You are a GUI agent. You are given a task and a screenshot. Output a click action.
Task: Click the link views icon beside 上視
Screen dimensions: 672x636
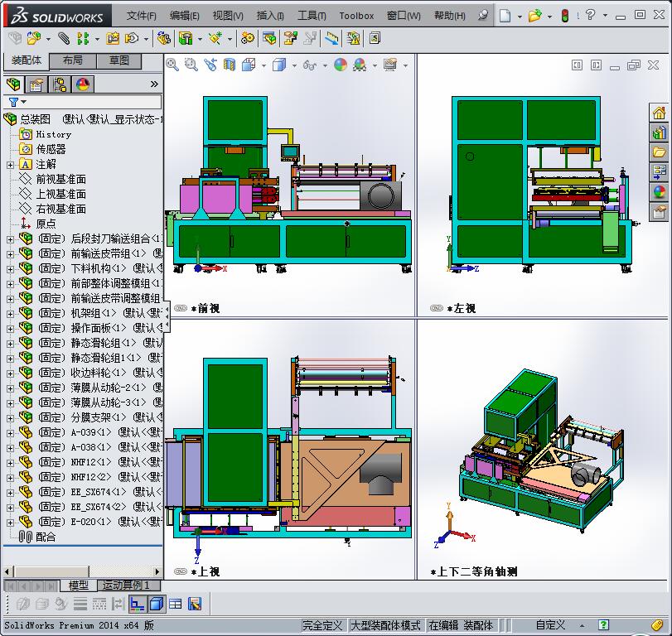click(181, 571)
